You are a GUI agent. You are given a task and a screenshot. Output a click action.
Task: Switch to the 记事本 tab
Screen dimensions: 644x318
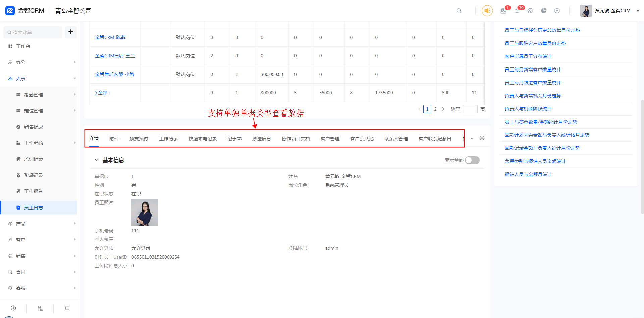pos(234,139)
